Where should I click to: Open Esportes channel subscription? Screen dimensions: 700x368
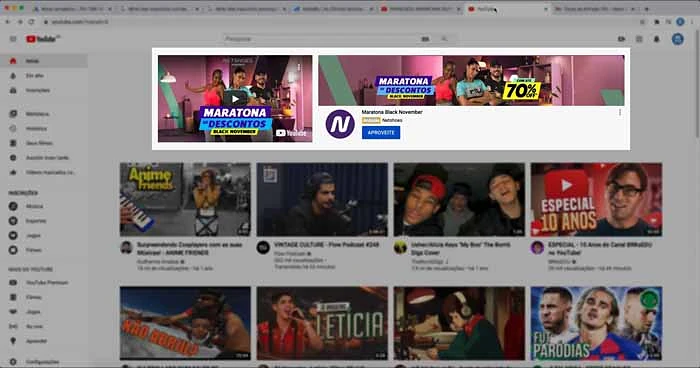44,221
